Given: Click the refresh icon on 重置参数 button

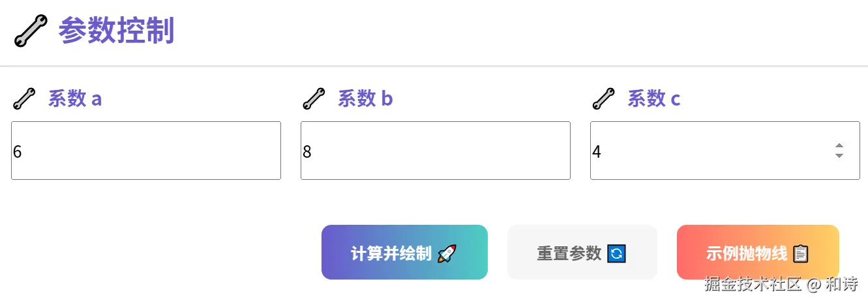Looking at the screenshot, I should coord(616,253).
